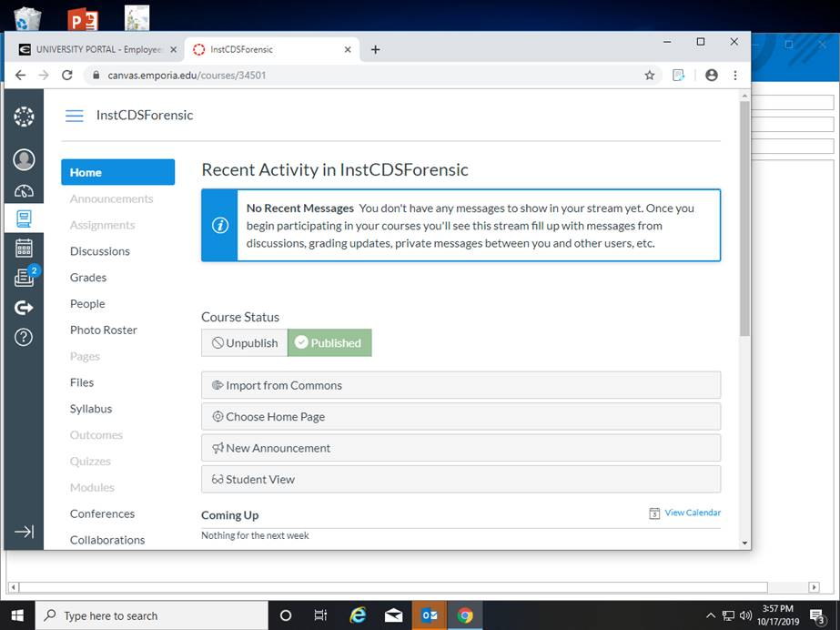The width and height of the screenshot is (840, 630).
Task: Open the View Calendar link
Action: (x=692, y=513)
